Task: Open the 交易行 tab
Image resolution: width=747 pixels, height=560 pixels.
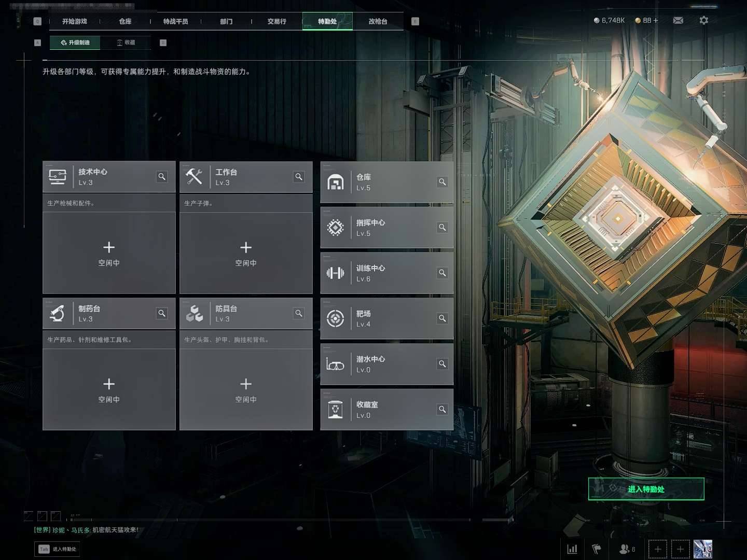Action: coord(276,21)
